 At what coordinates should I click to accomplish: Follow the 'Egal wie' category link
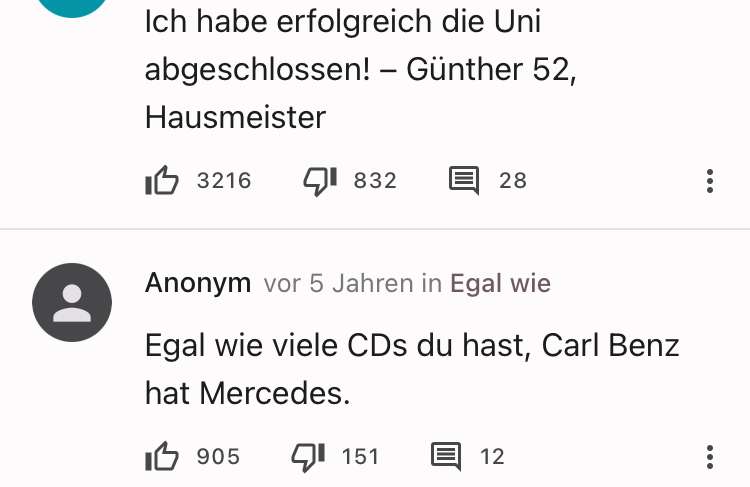500,283
